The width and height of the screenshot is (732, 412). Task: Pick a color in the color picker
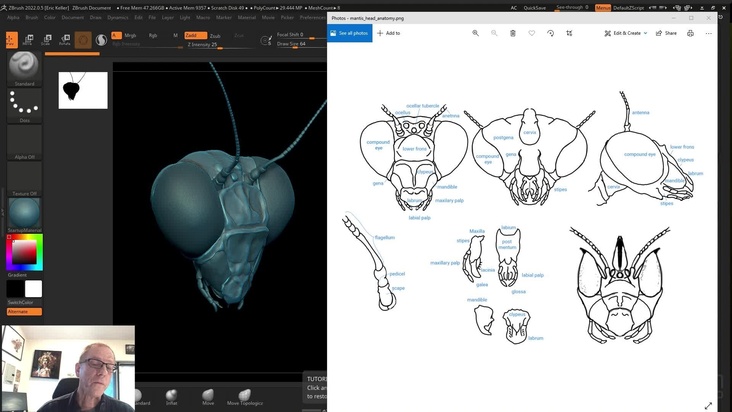(x=24, y=252)
